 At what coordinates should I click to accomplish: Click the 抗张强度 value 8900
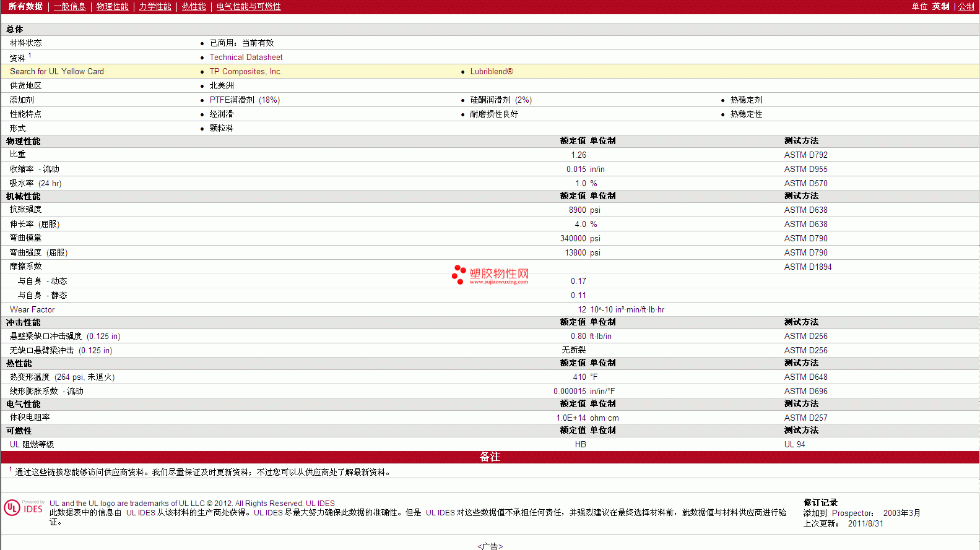[x=578, y=210]
